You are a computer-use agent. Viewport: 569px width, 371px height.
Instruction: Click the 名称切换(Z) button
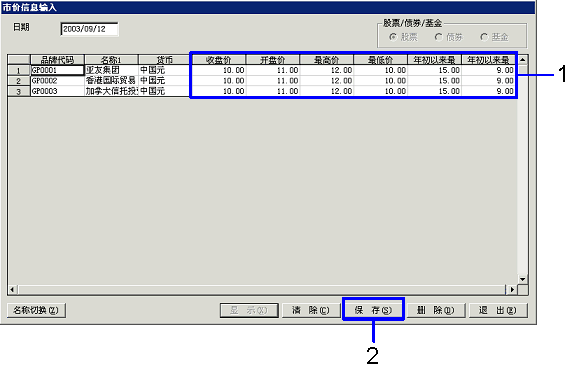tap(36, 310)
